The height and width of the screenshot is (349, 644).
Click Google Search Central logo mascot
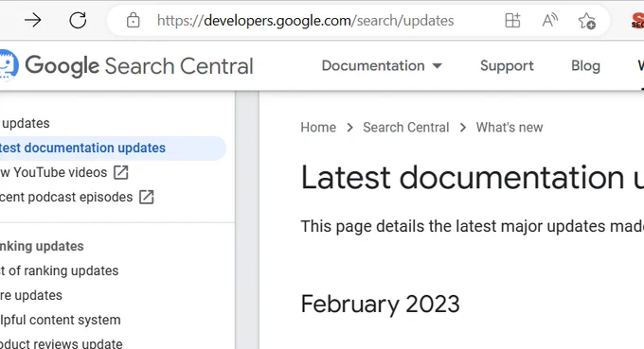(x=9, y=65)
